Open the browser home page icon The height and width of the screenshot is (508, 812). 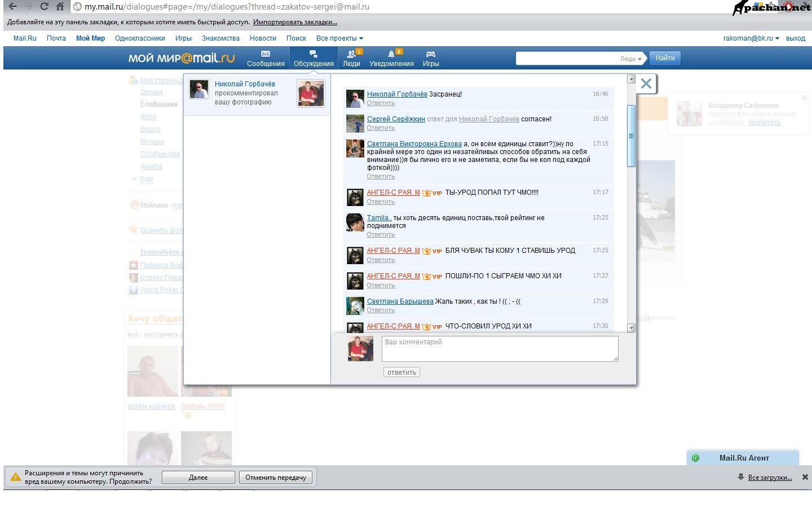60,7
